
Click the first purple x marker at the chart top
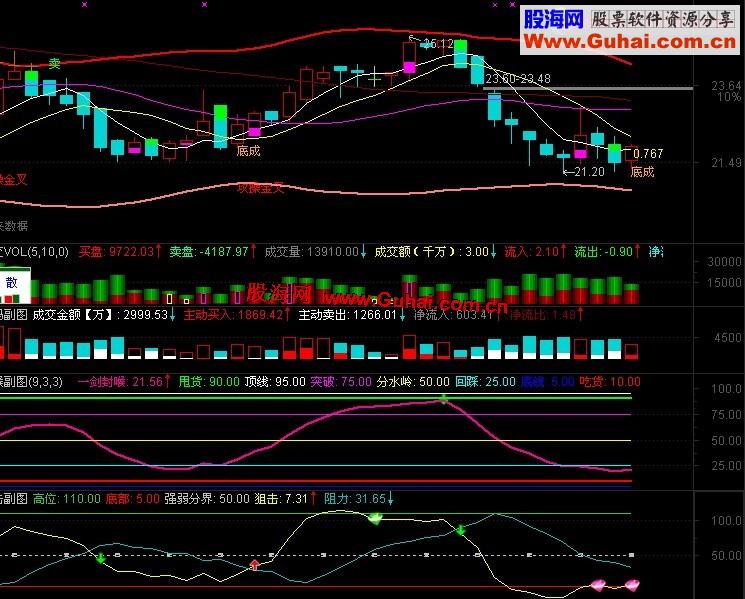(x=85, y=4)
